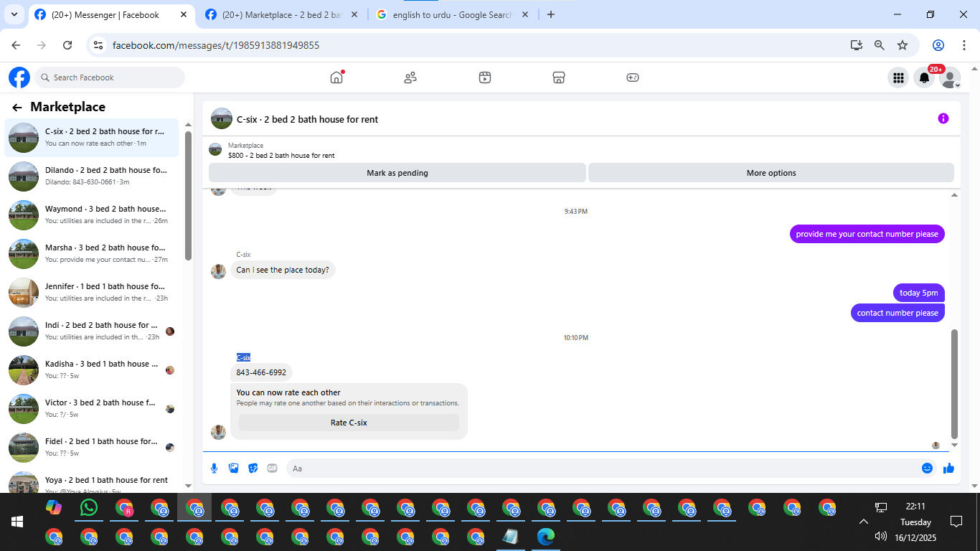Screen dimensions: 980x551
Task: Switch to the 'english to urdu' Google tab
Action: point(452,14)
